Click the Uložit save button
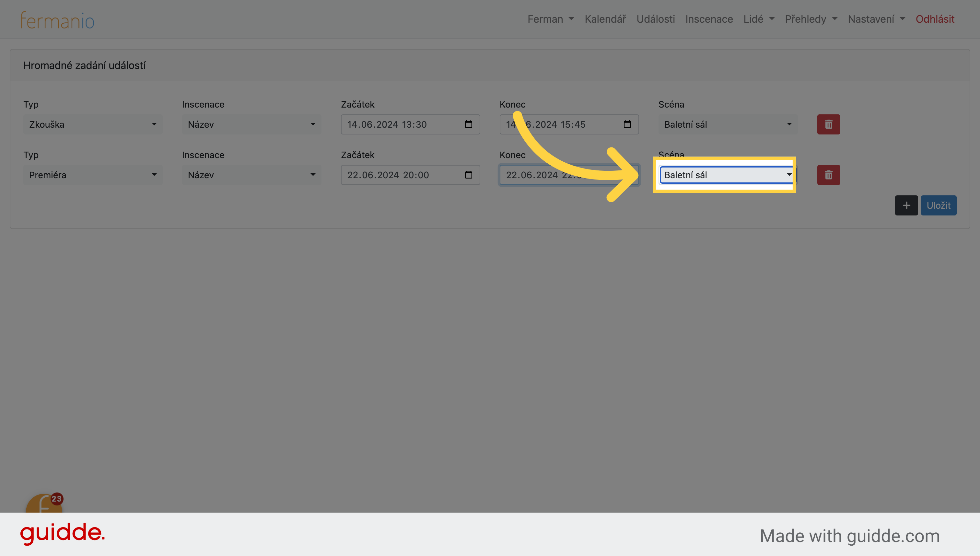 (x=939, y=205)
